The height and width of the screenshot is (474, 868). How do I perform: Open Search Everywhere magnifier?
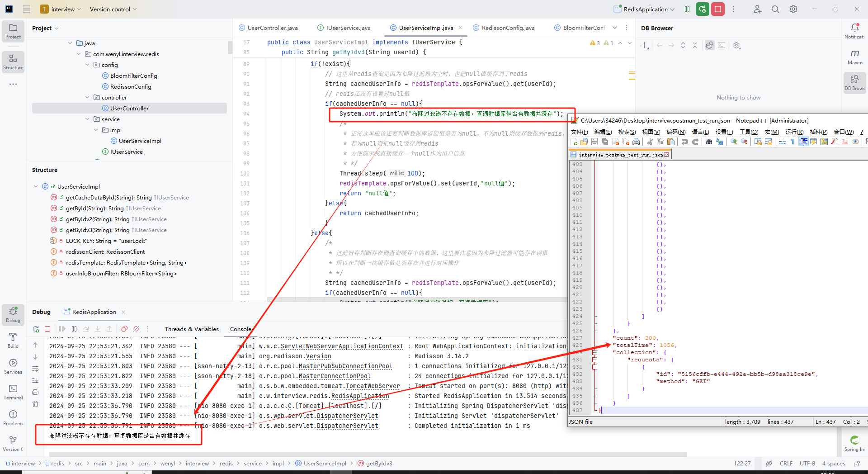(775, 9)
